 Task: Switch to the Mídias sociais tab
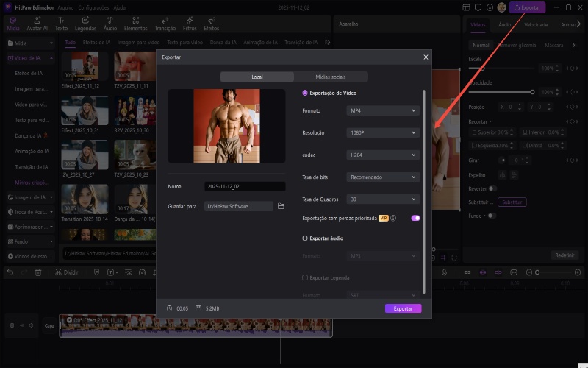pyautogui.click(x=330, y=77)
